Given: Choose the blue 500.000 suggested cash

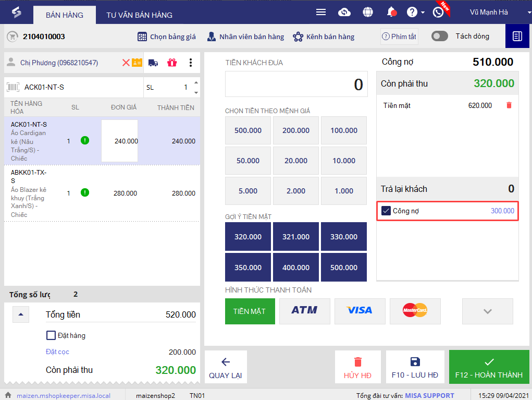Looking at the screenshot, I should [x=344, y=267].
